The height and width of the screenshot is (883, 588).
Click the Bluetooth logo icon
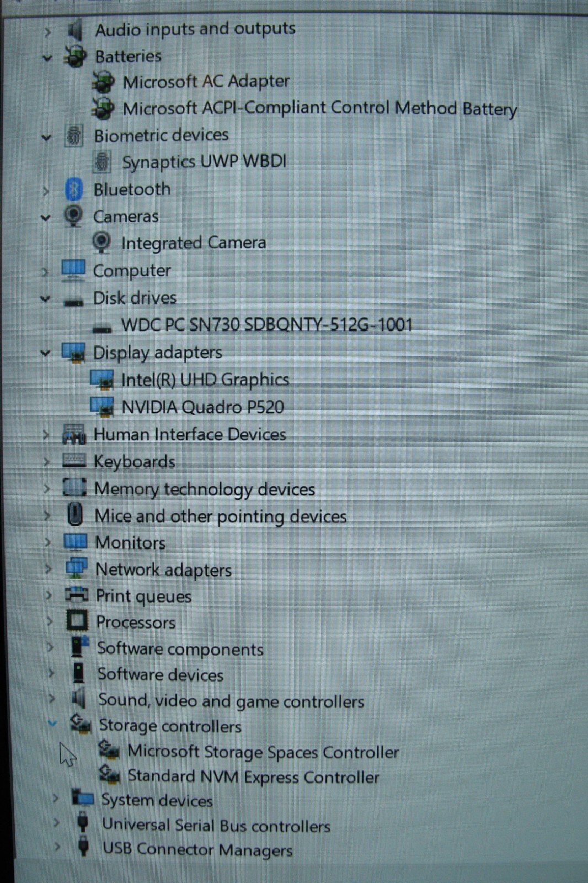(x=74, y=189)
